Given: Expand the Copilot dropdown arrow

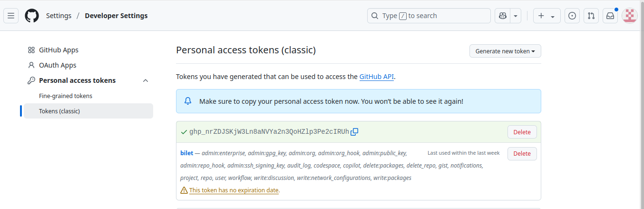Looking at the screenshot, I should (516, 16).
